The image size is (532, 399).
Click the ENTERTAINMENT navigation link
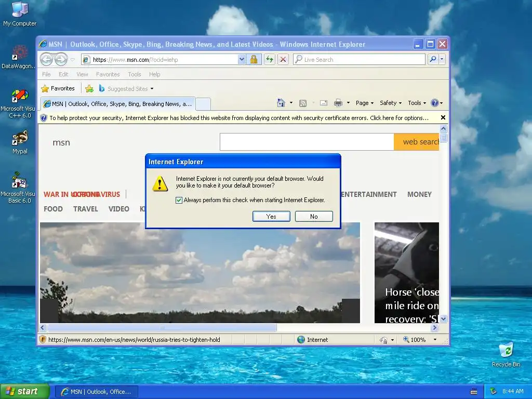pos(368,194)
